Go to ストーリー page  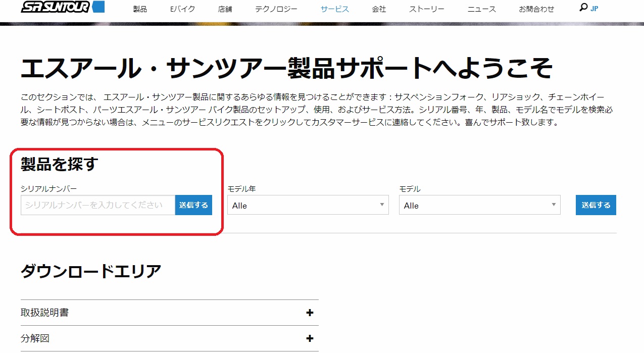point(427,9)
